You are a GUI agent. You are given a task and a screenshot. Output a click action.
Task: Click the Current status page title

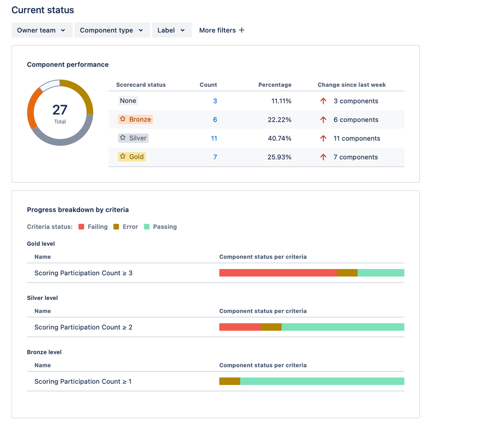43,10
